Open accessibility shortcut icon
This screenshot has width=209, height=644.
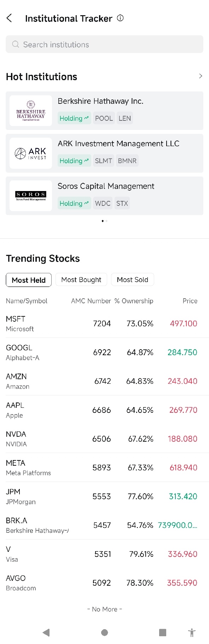click(192, 632)
